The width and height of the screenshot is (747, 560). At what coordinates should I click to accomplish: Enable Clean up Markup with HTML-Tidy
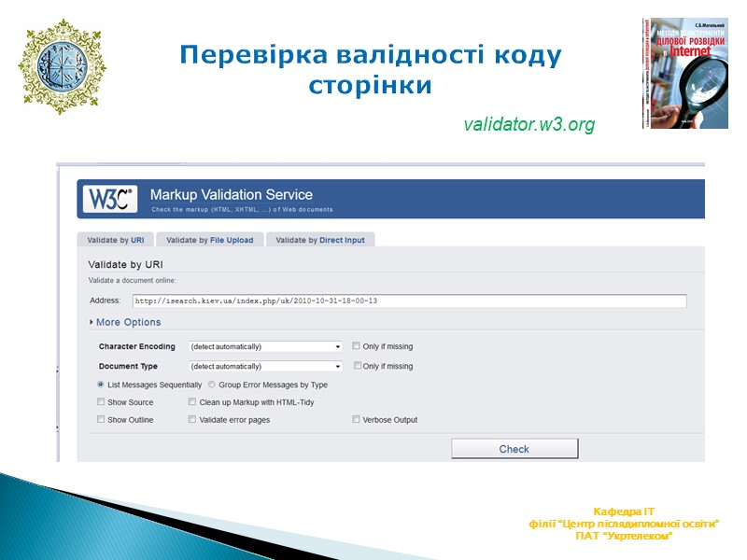point(192,402)
